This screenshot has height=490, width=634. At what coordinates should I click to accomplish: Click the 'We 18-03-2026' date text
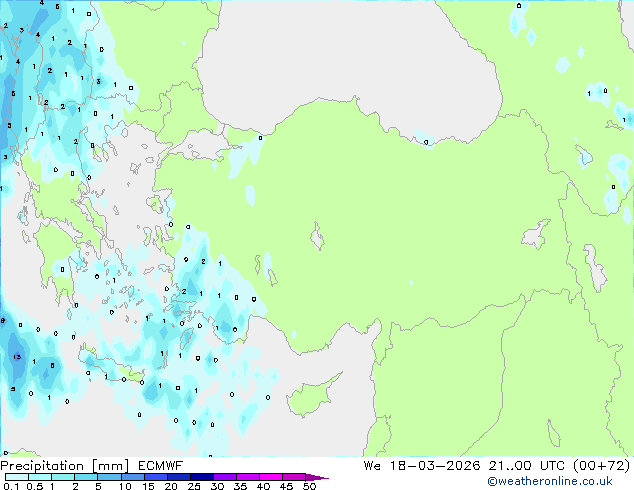[422, 466]
